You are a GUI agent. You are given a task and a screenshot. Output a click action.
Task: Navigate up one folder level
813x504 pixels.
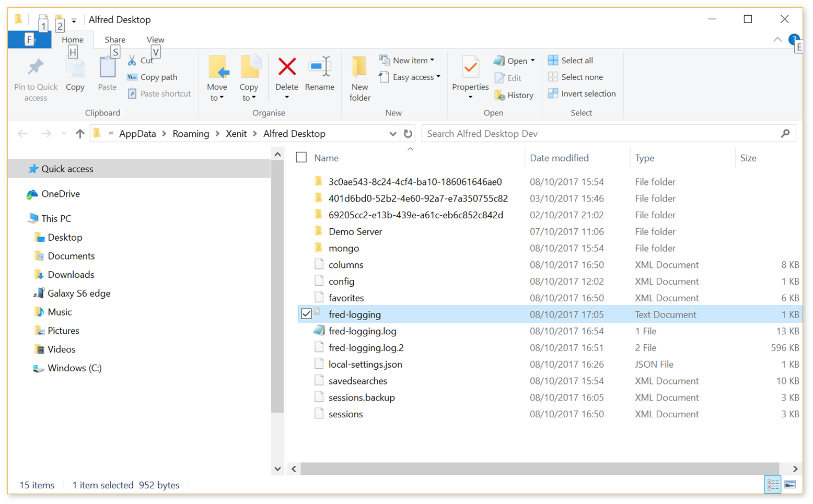pos(80,134)
